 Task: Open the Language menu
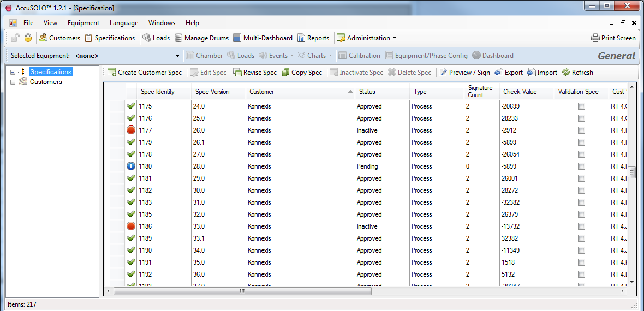(123, 23)
